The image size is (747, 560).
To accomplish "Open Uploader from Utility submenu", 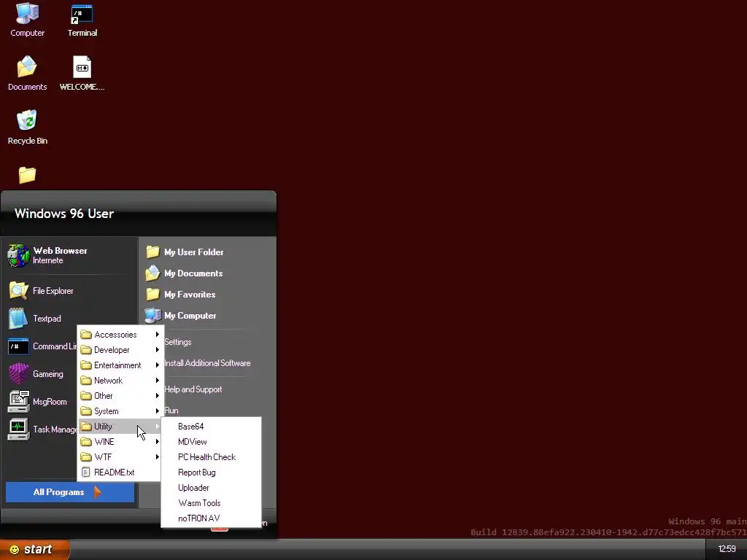I will [x=212, y=488].
